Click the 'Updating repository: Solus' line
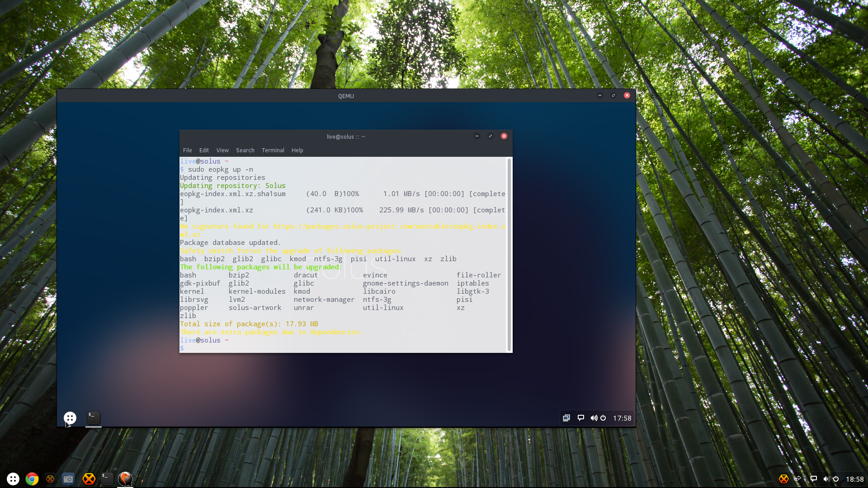The height and width of the screenshot is (488, 868). click(x=233, y=186)
